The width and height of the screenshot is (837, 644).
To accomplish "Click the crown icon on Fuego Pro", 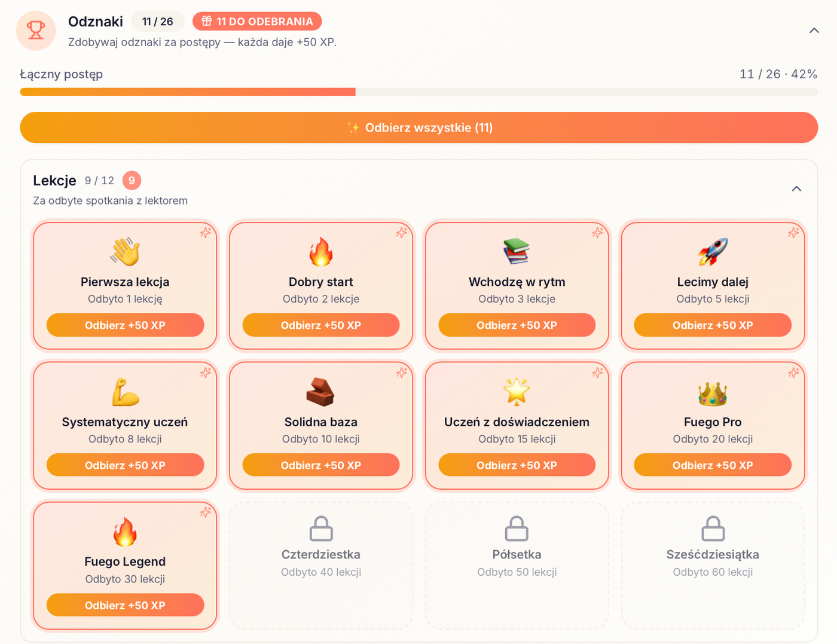I will pyautogui.click(x=713, y=393).
